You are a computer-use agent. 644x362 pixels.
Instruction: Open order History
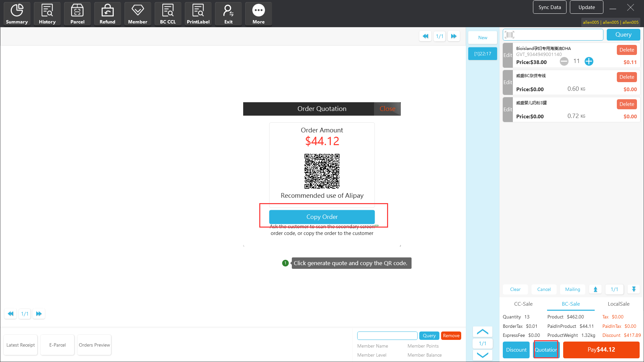pos(47,14)
